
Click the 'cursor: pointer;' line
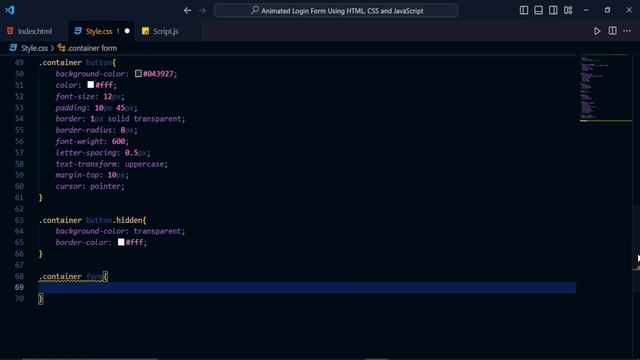coord(90,186)
